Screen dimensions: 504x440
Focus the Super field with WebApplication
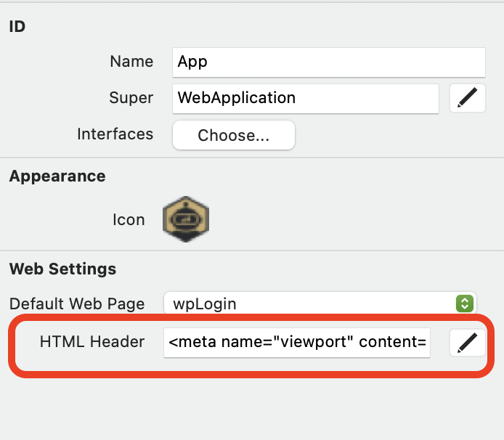click(305, 98)
